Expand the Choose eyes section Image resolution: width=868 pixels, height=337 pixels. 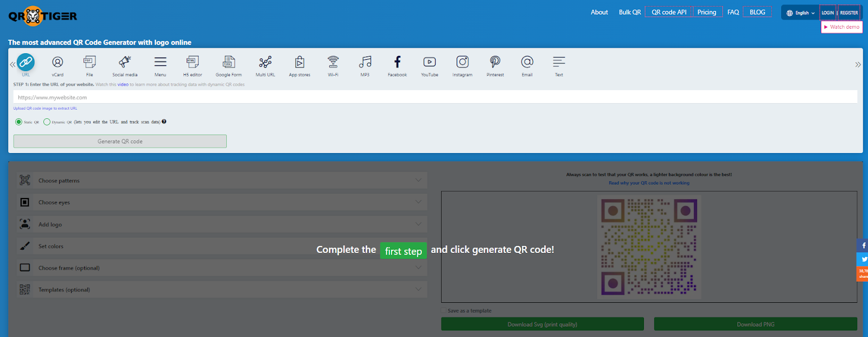click(x=221, y=202)
